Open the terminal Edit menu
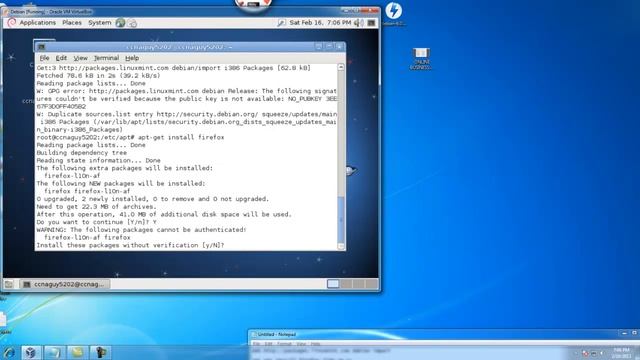 tap(61, 58)
